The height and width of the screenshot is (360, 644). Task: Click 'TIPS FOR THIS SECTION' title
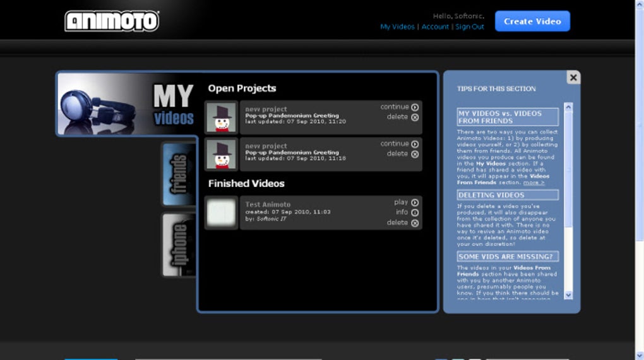point(496,89)
